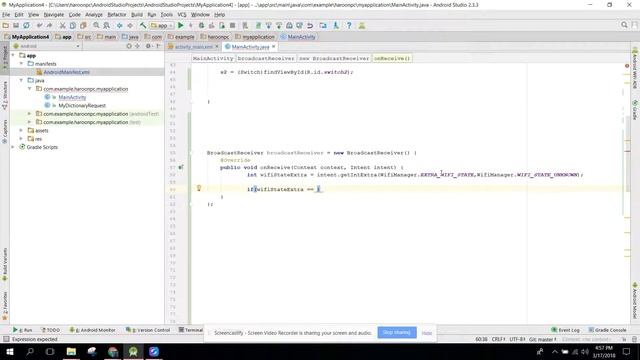
Task: Open the VCS menu
Action: [x=182, y=15]
